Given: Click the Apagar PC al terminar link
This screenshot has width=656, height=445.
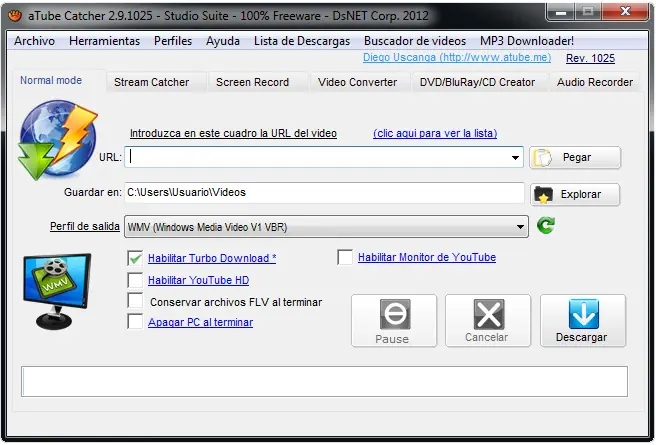Looking at the screenshot, I should click(200, 322).
